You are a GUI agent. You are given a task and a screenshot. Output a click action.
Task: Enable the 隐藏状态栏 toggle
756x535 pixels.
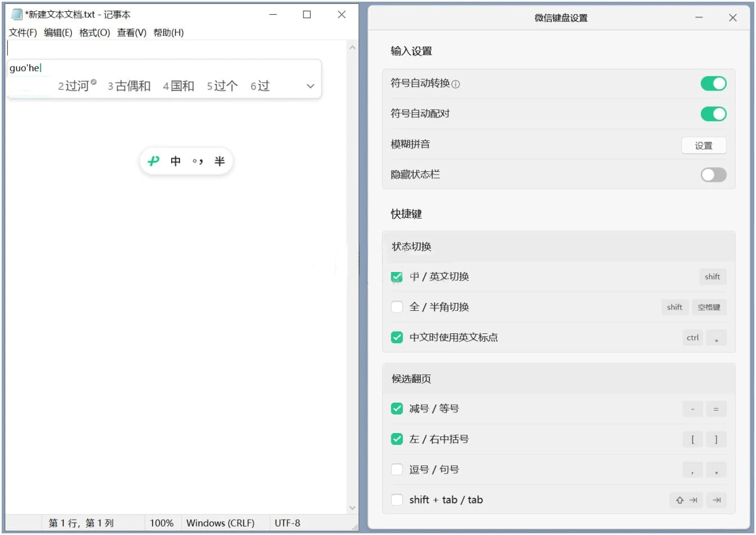[x=713, y=175]
